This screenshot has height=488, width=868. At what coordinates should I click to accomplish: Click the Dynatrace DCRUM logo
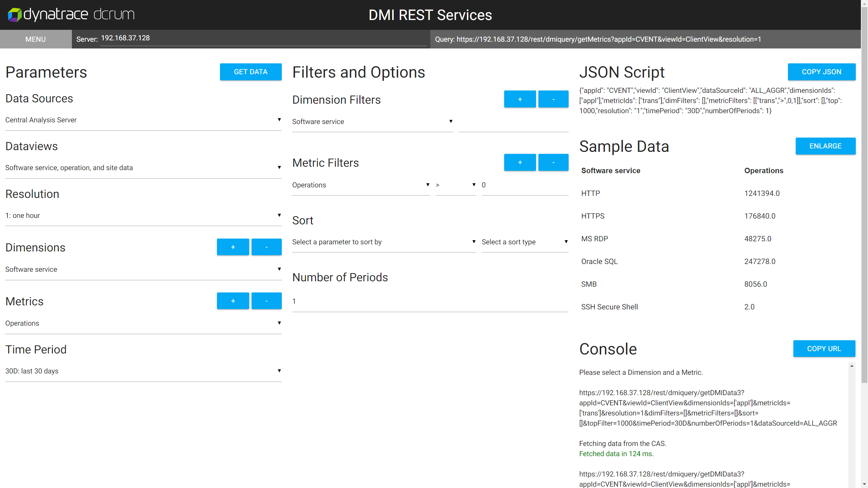coord(71,15)
